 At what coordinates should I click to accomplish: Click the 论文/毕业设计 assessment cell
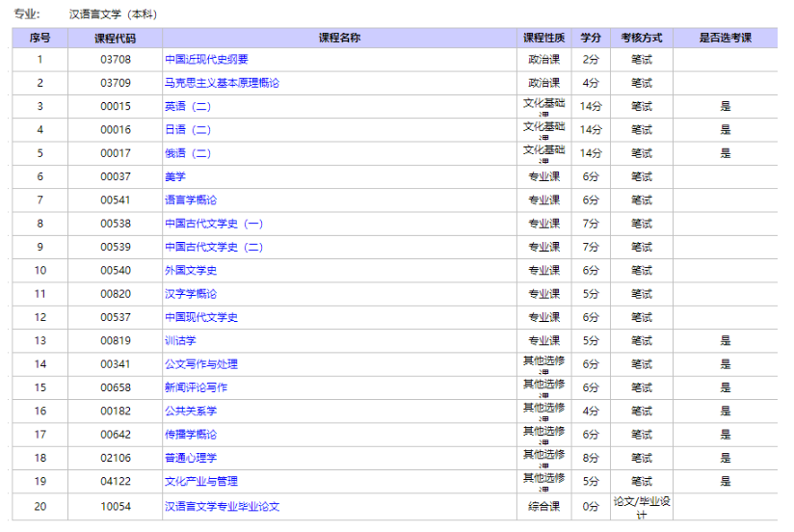pyautogui.click(x=642, y=507)
